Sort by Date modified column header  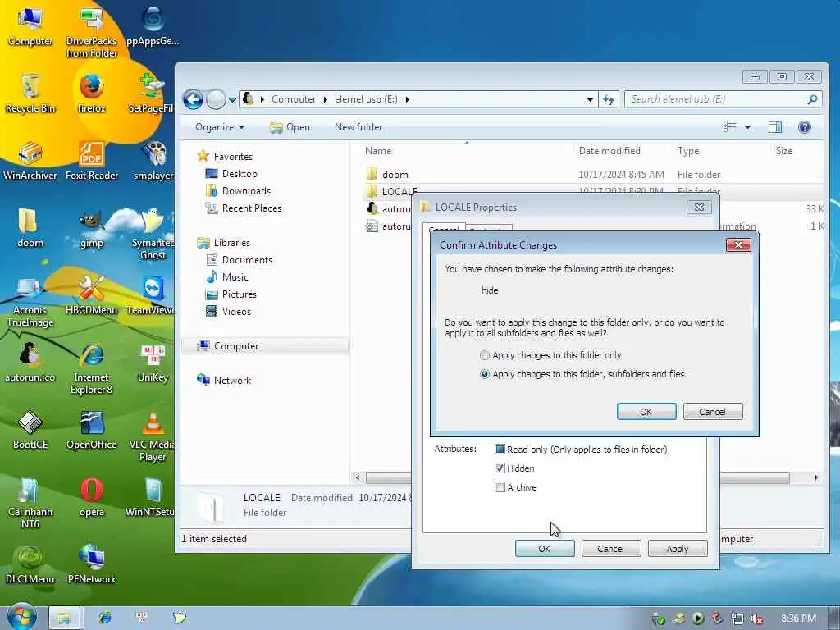pos(609,151)
